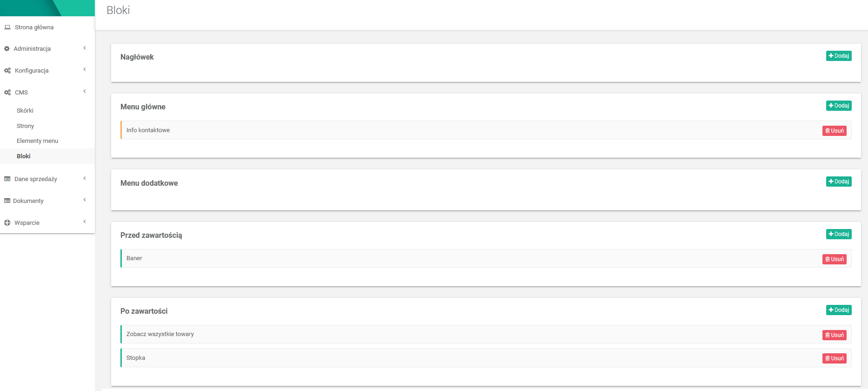This screenshot has height=391, width=868.
Task: Expand the Dane sprzedaży chevron
Action: 85,178
